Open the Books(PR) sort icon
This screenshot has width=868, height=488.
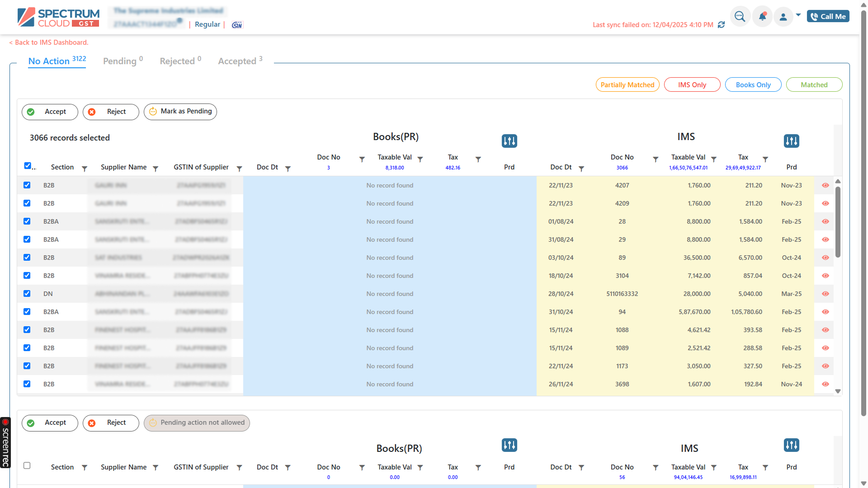coord(509,141)
